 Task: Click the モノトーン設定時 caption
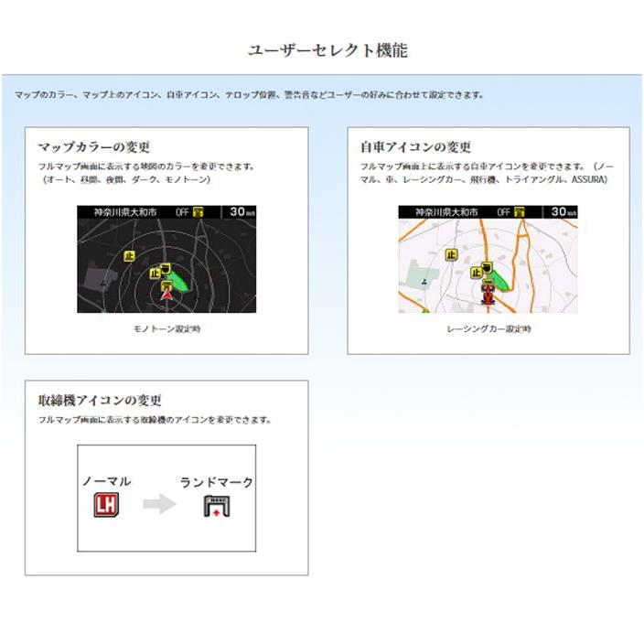(167, 328)
